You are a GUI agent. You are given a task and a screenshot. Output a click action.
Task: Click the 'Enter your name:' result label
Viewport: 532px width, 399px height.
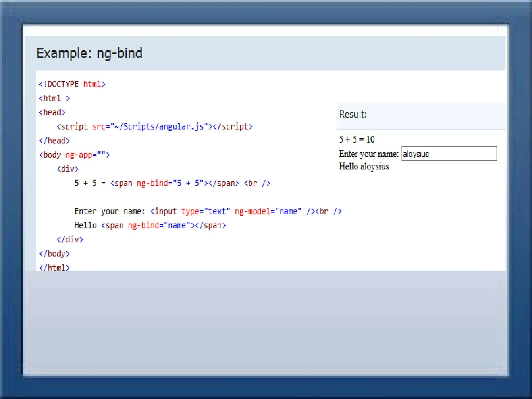[x=368, y=154]
